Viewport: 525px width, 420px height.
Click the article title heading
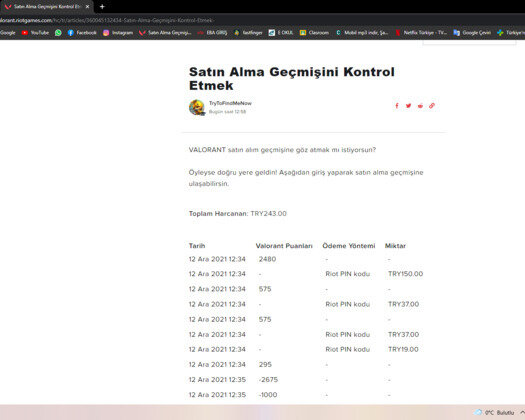coord(292,78)
